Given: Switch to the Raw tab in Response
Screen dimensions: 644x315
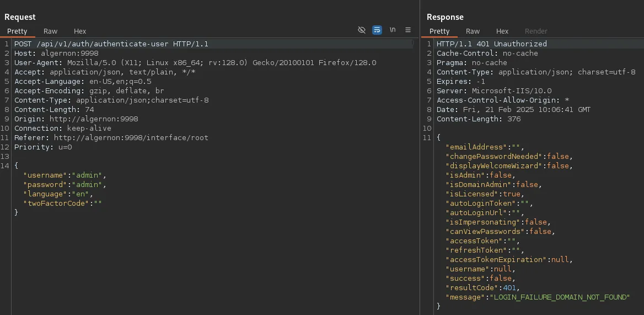Looking at the screenshot, I should (473, 31).
